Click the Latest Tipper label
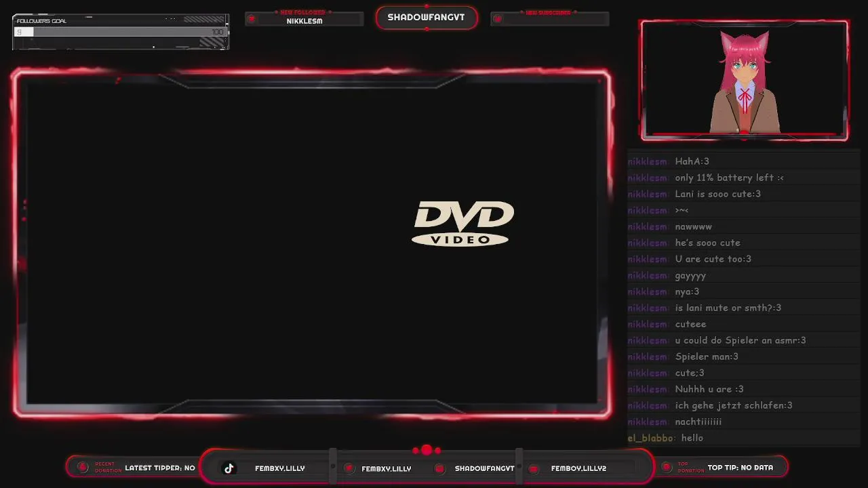 pos(160,468)
